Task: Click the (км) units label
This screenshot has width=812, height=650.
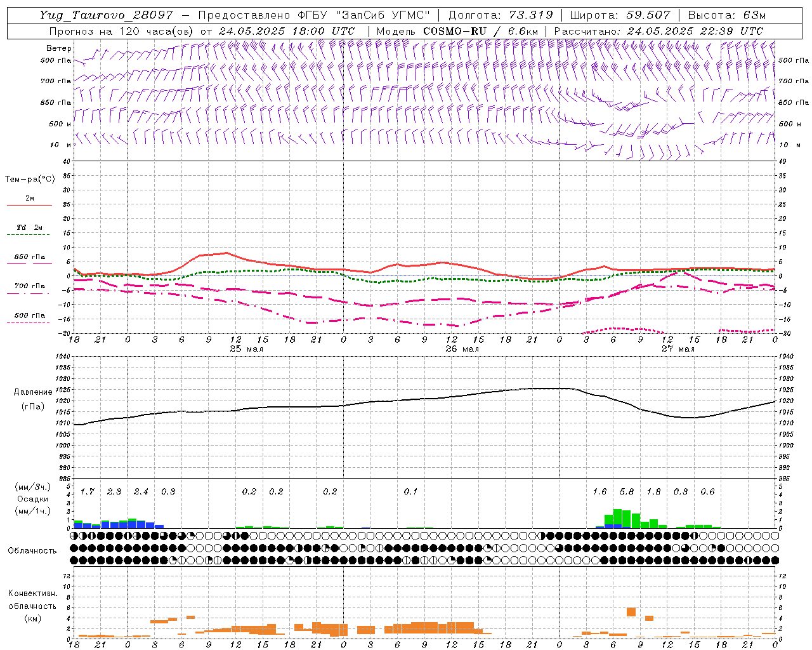Action: click(x=32, y=618)
